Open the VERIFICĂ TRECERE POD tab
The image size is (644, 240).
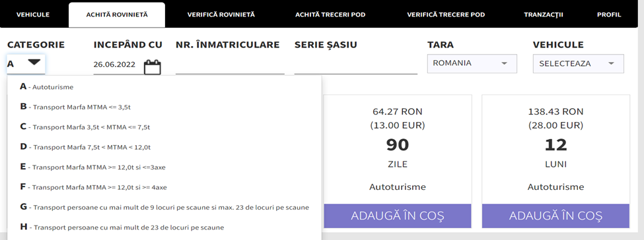click(446, 15)
